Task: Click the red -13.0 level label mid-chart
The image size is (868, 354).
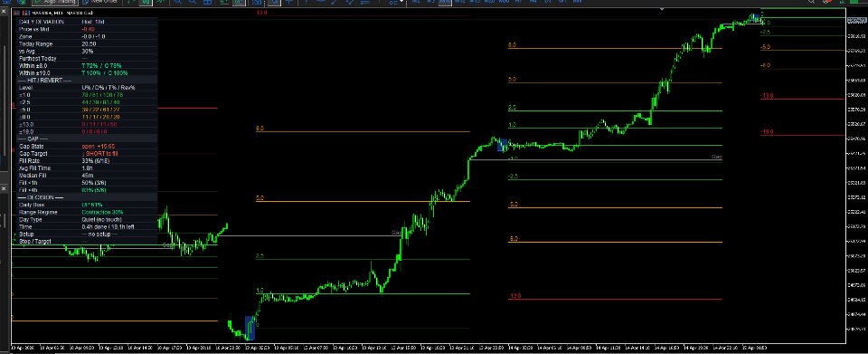Action: tap(514, 296)
